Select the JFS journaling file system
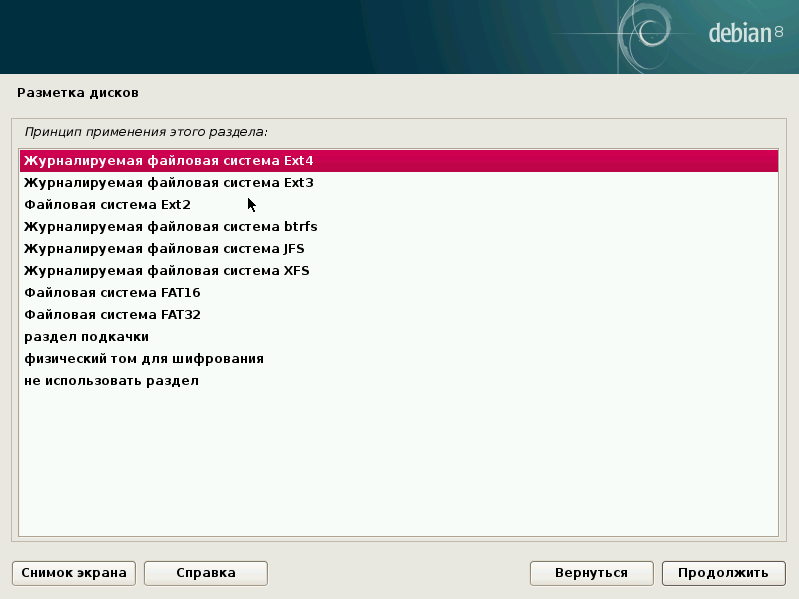799x599 pixels. 164,249
